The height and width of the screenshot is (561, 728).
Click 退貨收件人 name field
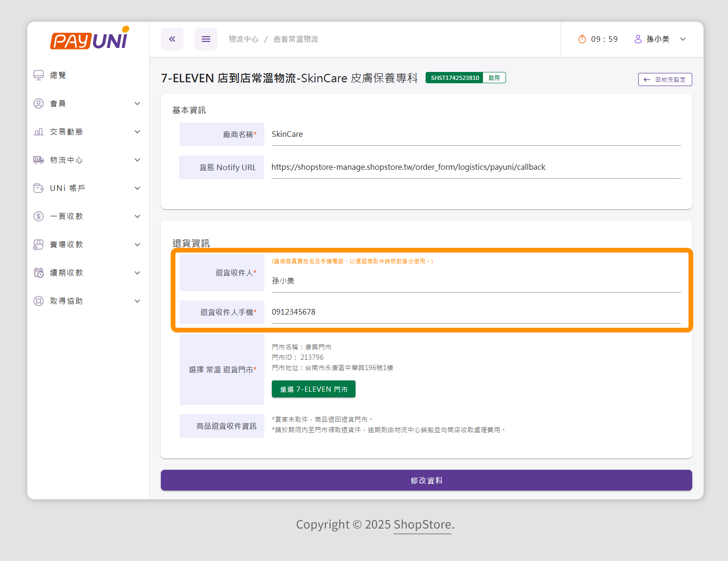[476, 281]
